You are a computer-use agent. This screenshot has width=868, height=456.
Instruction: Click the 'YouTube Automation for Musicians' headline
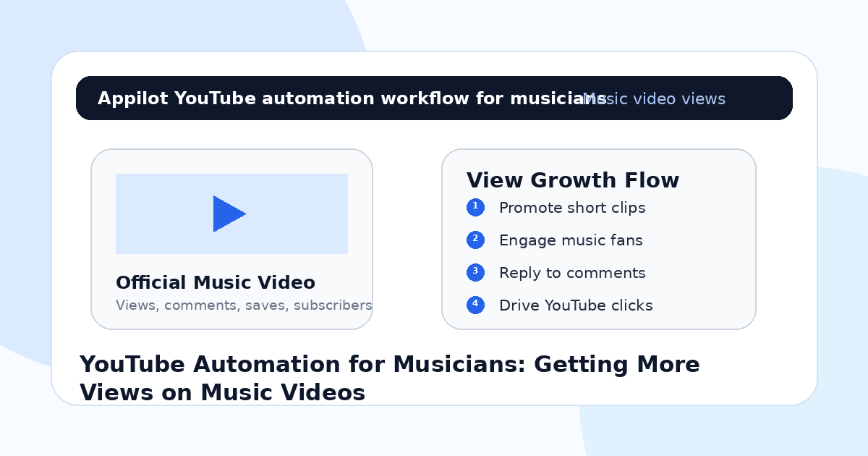click(x=389, y=378)
